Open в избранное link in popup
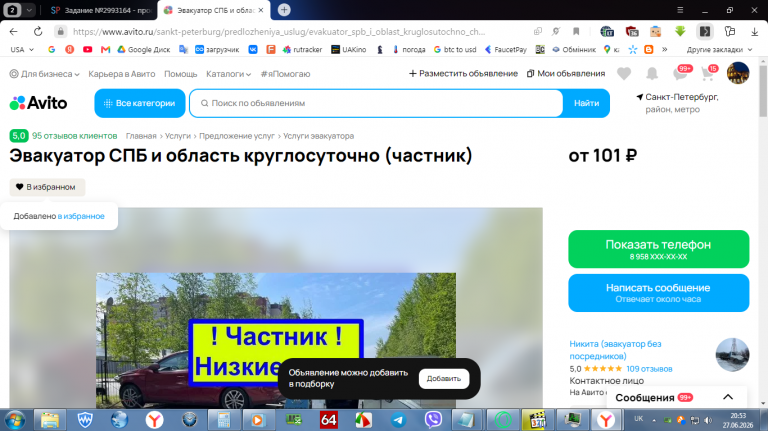The image size is (768, 431). tap(81, 216)
